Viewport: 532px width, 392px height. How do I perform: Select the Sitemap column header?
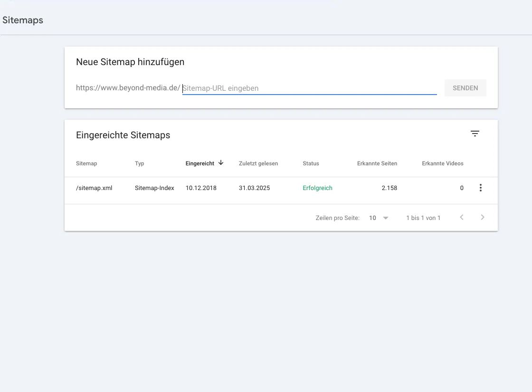pos(86,163)
